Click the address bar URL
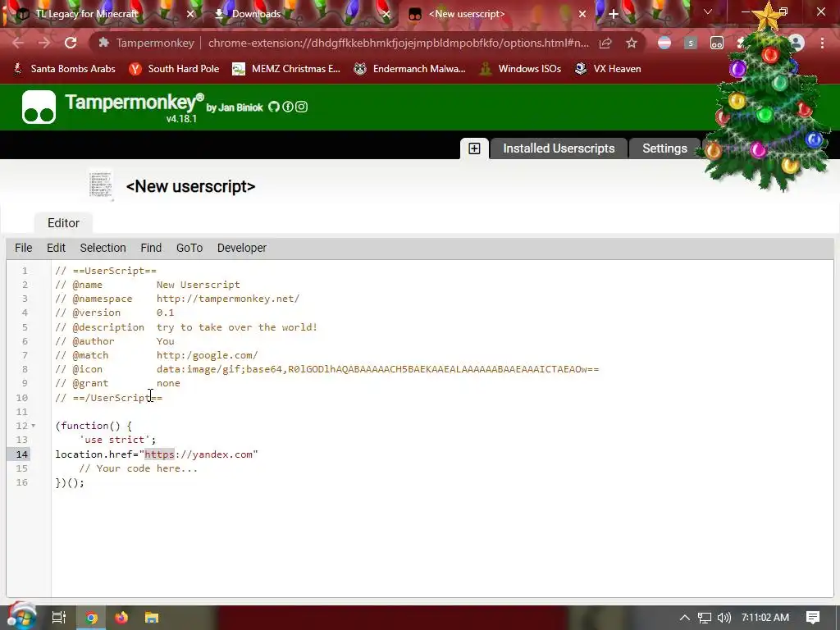Screen dimensions: 840x630 pos(398,43)
